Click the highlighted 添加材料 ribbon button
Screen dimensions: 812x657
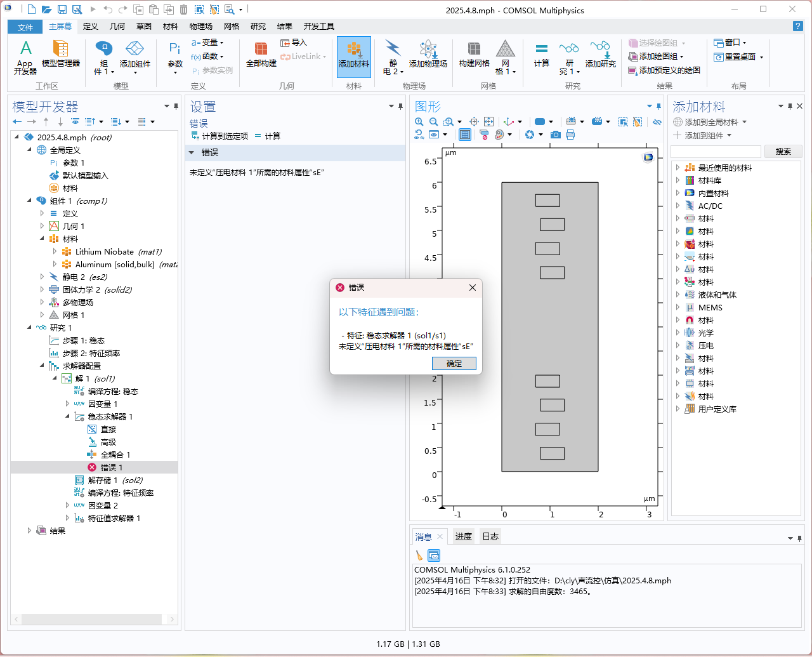click(x=354, y=57)
